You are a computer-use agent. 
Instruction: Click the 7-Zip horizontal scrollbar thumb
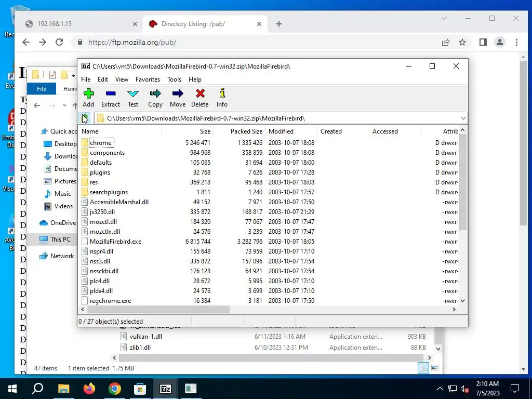tap(158, 310)
